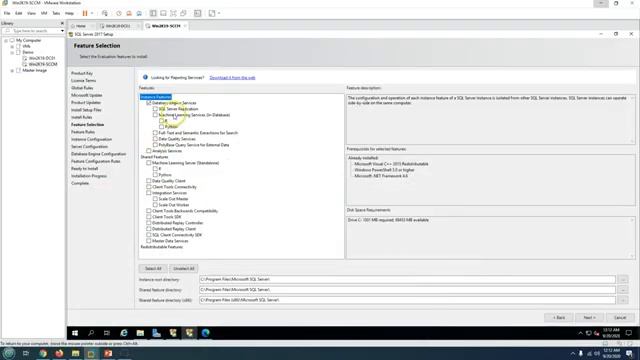Collapse the Demo folder node
The height and width of the screenshot is (360, 640).
(x=12, y=53)
